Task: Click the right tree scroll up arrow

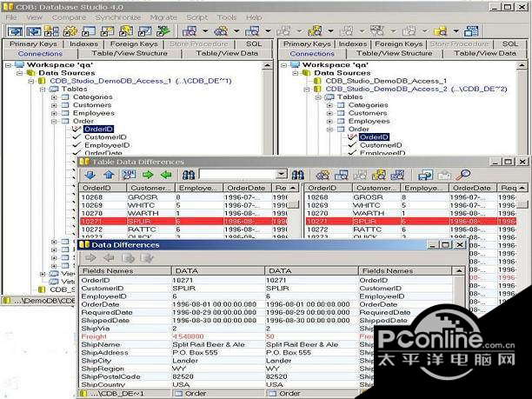Action: (522, 65)
